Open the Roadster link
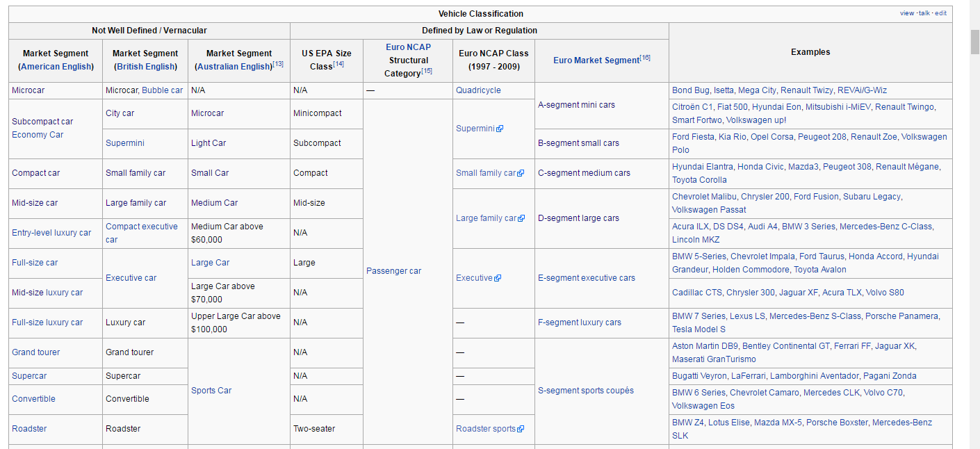Screen dimensions: 980x449 tap(29, 429)
